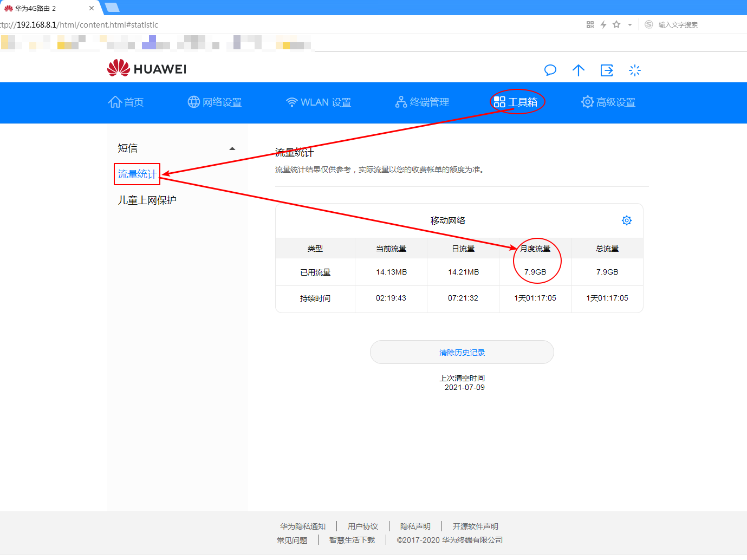Viewport: 747px width, 560px height.
Task: Click the 当前流量 column header
Action: pos(391,249)
